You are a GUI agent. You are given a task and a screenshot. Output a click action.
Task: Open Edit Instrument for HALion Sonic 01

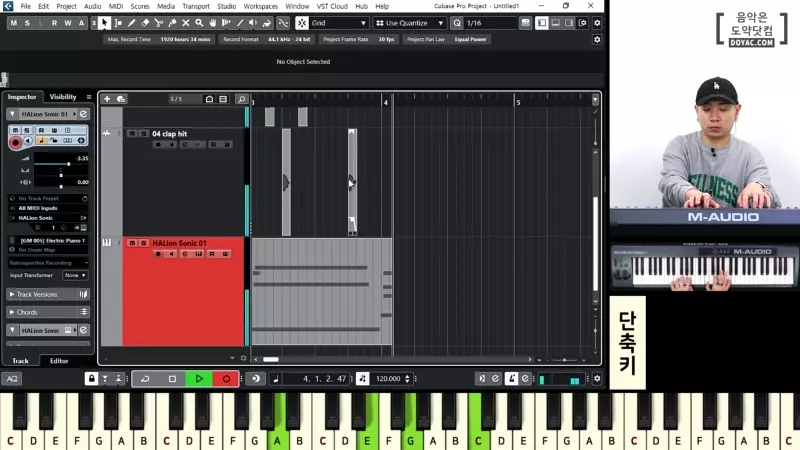83,114
